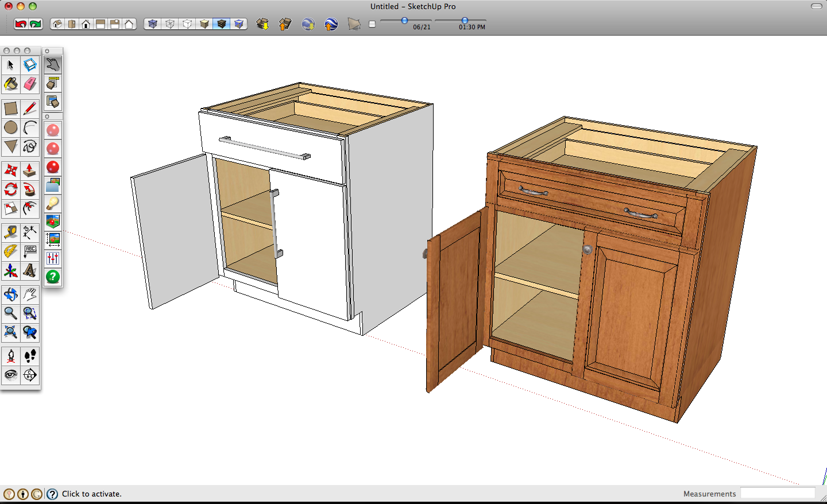This screenshot has width=827, height=504.
Task: Click the Previous view zoom tool
Action: pos(30,332)
